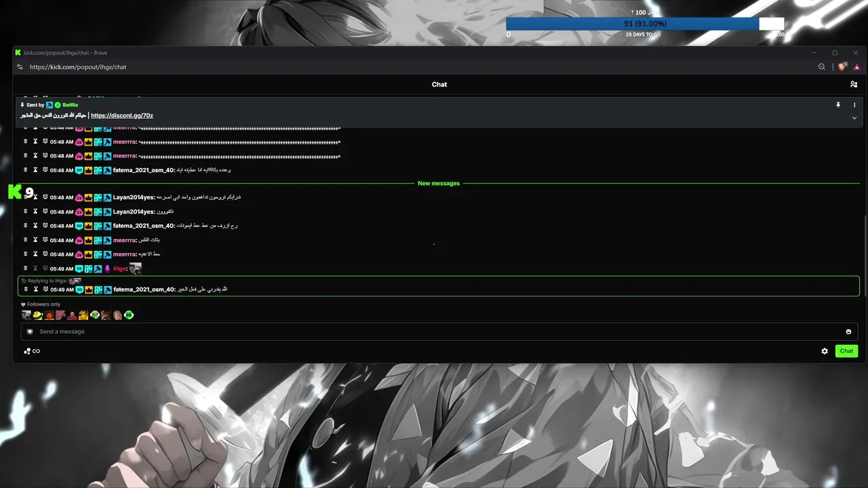Click 28 DAYS TO GO goal text
Viewport: 868px width, 488px height.
[643, 34]
